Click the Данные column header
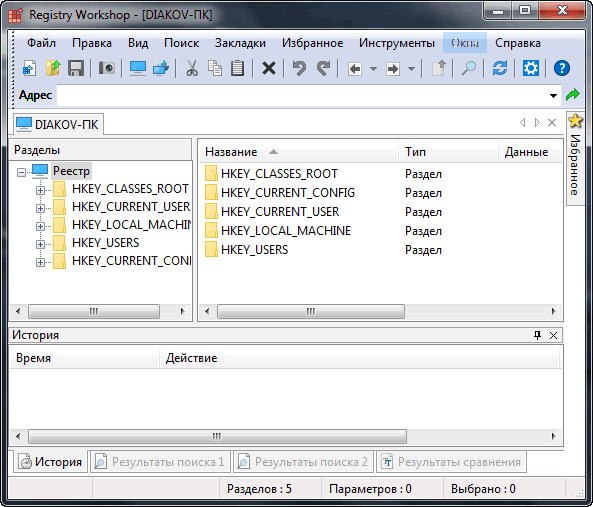 [x=530, y=152]
